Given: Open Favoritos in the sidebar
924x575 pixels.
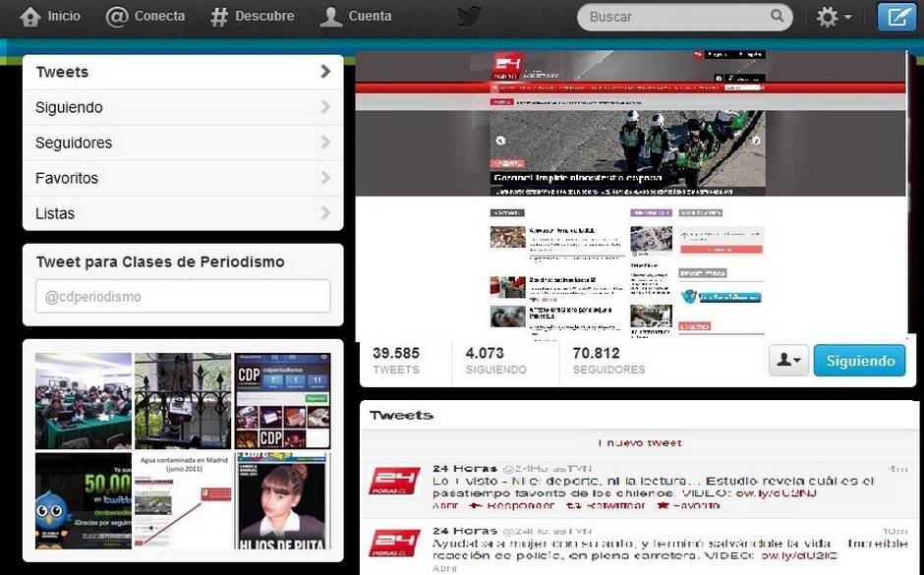Looking at the screenshot, I should click(x=183, y=178).
